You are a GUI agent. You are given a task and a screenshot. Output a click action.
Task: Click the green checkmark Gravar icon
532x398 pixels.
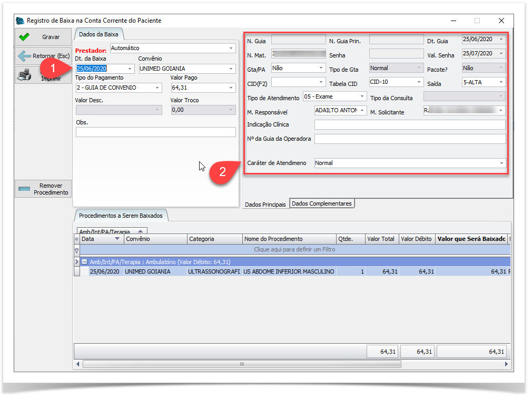tap(24, 37)
